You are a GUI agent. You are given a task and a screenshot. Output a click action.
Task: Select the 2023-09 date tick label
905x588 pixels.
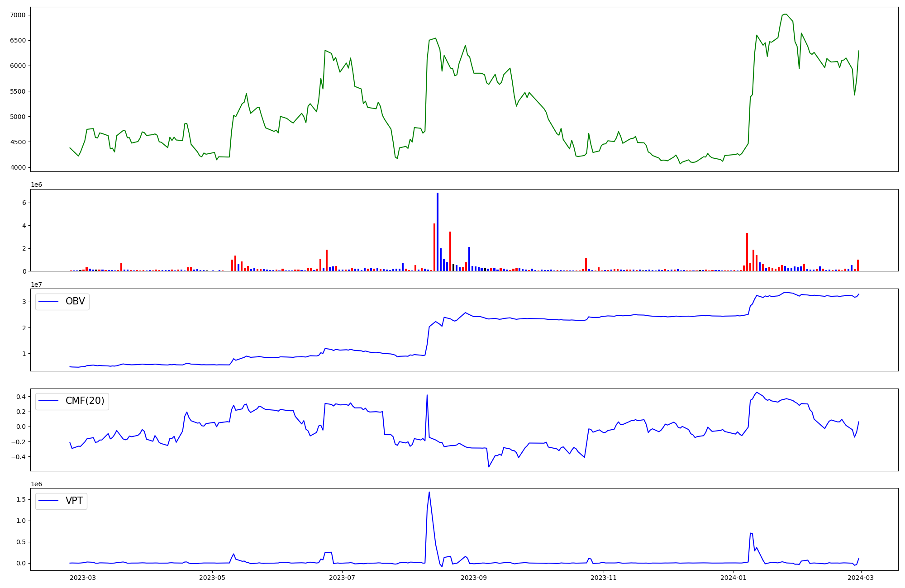[x=474, y=578]
